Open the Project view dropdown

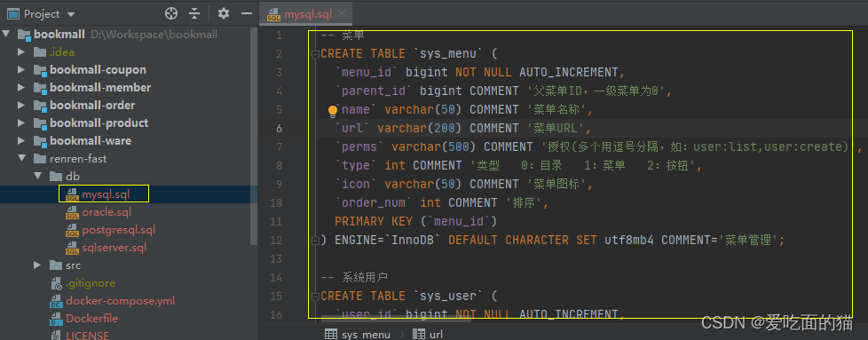(70, 14)
